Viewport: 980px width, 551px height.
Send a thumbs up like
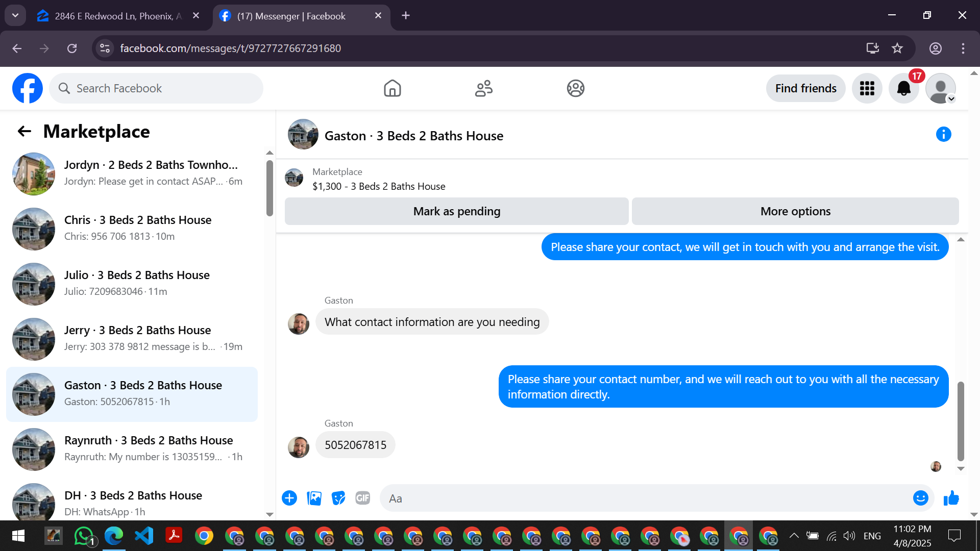point(951,498)
